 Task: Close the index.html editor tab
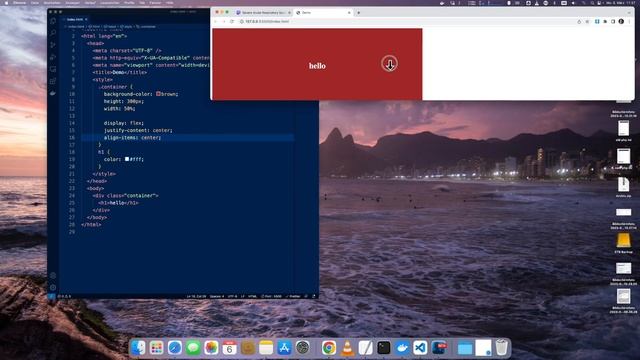(87, 19)
